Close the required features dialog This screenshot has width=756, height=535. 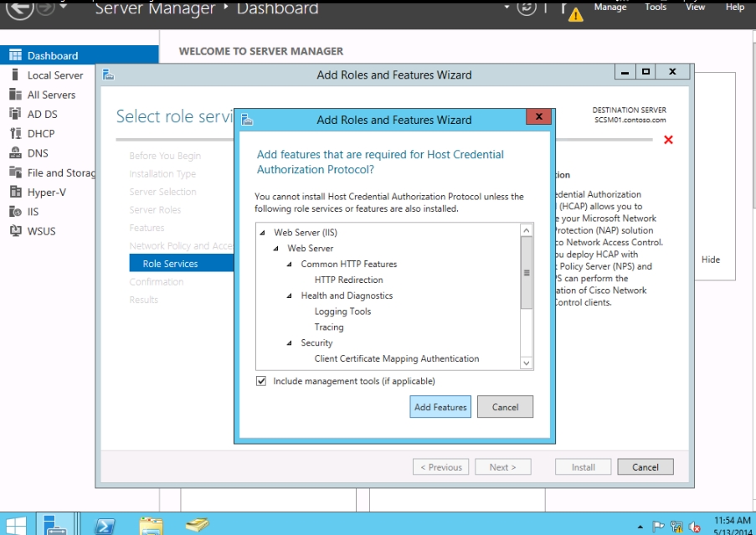pyautogui.click(x=538, y=116)
